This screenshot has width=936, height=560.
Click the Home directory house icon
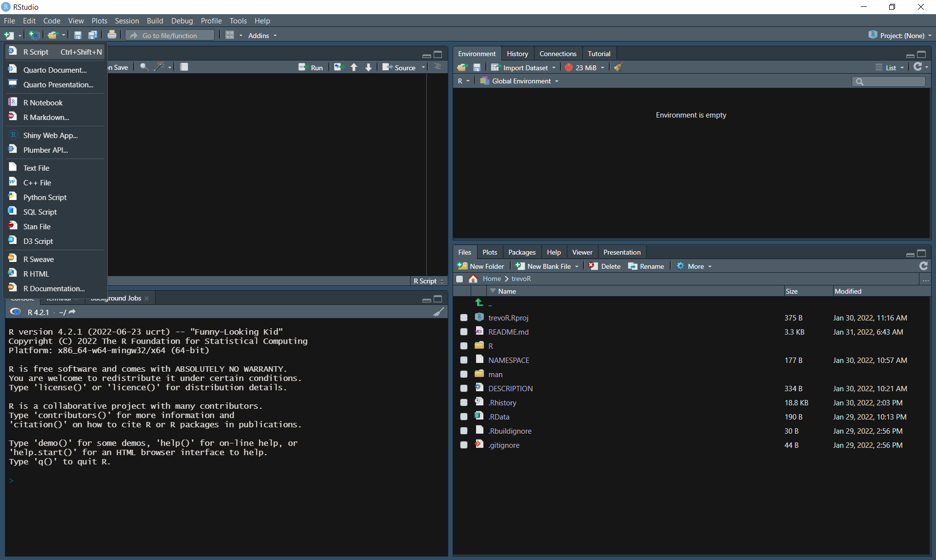pyautogui.click(x=473, y=279)
